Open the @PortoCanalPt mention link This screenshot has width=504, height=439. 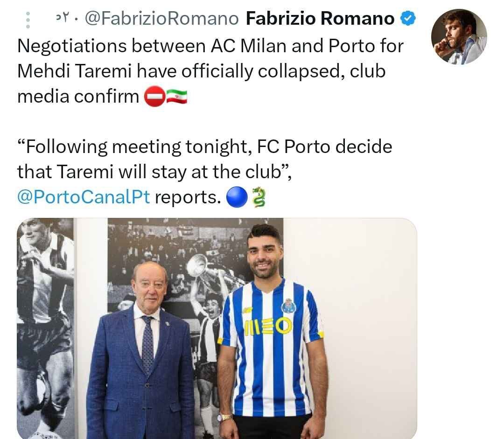coord(84,197)
